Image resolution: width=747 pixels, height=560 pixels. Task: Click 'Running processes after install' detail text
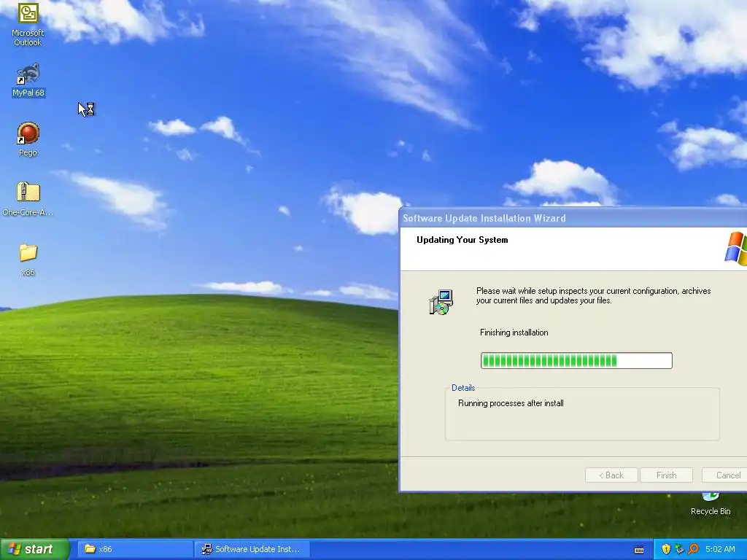click(x=511, y=403)
